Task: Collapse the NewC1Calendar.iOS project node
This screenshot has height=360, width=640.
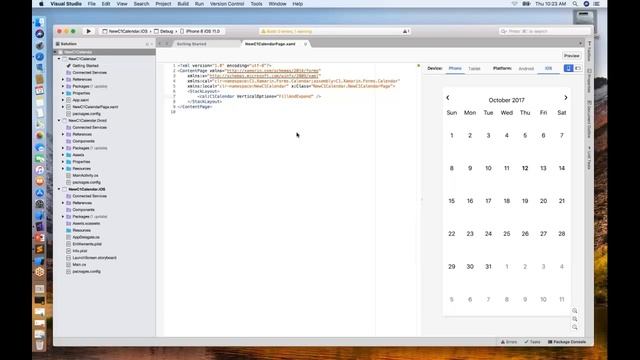Action: click(59, 189)
